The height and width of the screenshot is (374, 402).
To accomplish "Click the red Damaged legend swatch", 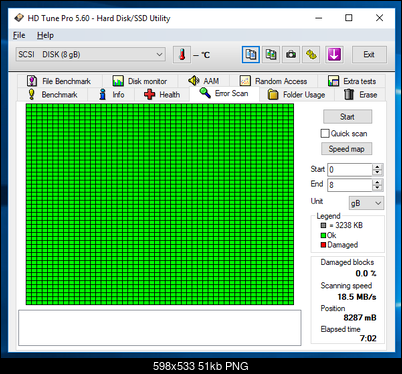I will (323, 245).
